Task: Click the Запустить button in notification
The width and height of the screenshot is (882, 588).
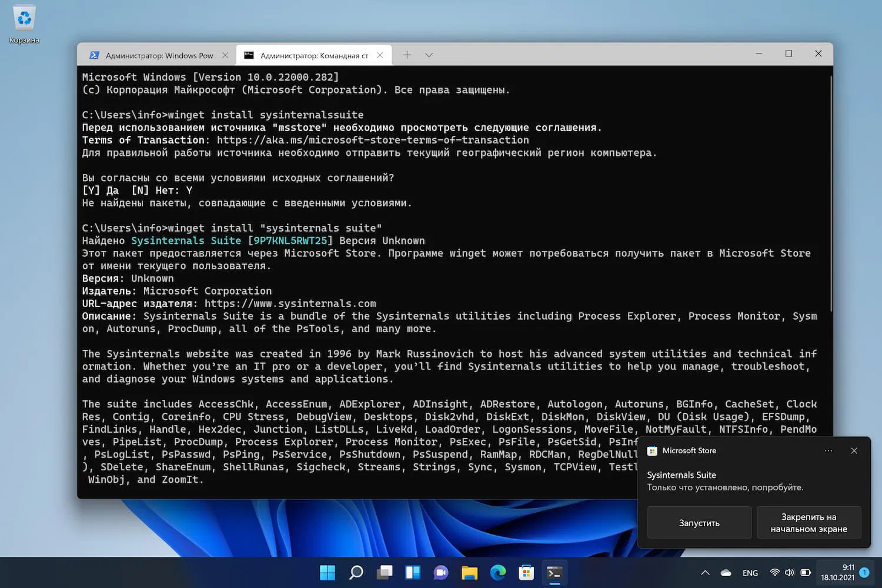Action: click(699, 523)
